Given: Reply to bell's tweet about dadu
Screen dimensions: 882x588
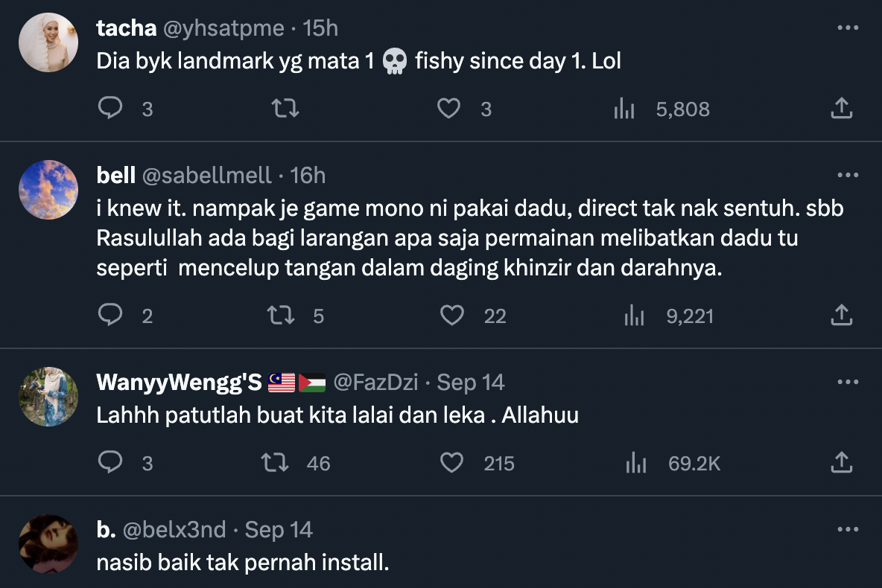Looking at the screenshot, I should point(110,316).
